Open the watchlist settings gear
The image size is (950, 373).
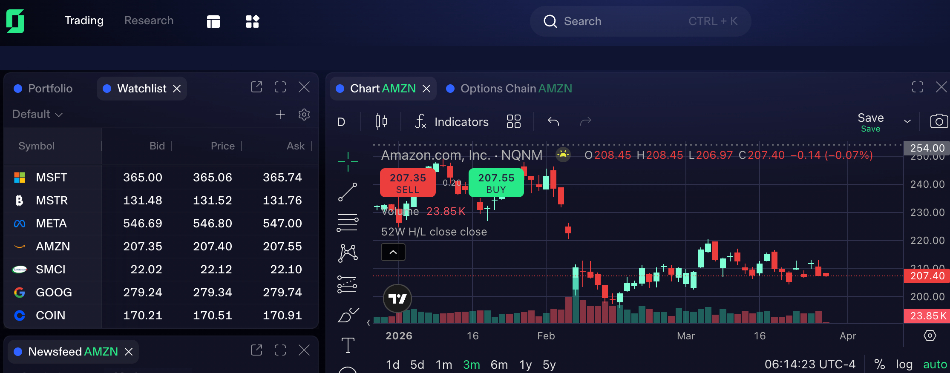[304, 114]
